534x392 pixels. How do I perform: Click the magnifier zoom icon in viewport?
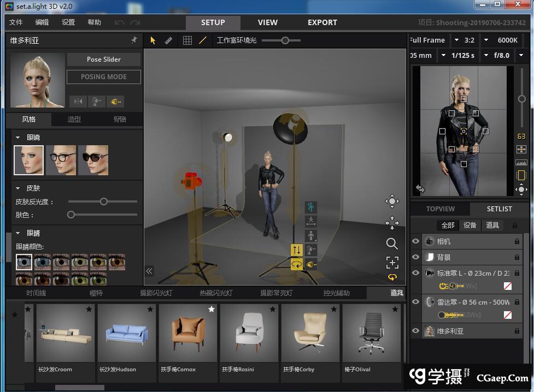(392, 243)
